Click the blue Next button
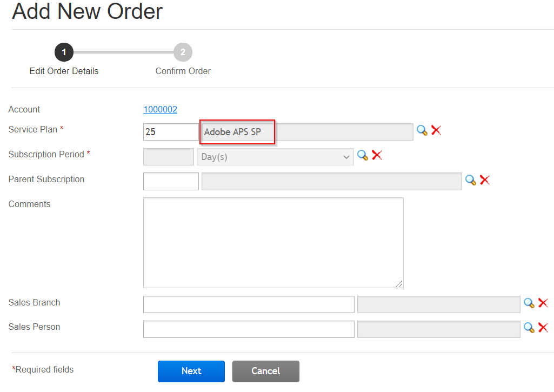This screenshot has height=392, width=554. [x=191, y=371]
